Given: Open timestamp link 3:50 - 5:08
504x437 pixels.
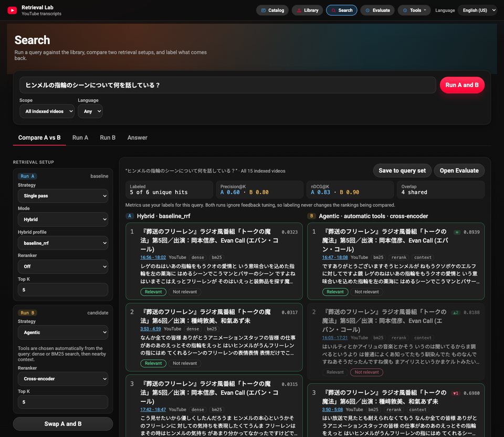Looking at the screenshot, I should click(x=332, y=409).
